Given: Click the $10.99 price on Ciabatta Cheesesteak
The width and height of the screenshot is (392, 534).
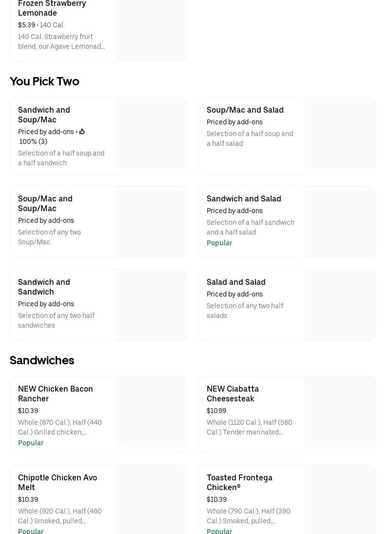Looking at the screenshot, I should click(216, 411).
